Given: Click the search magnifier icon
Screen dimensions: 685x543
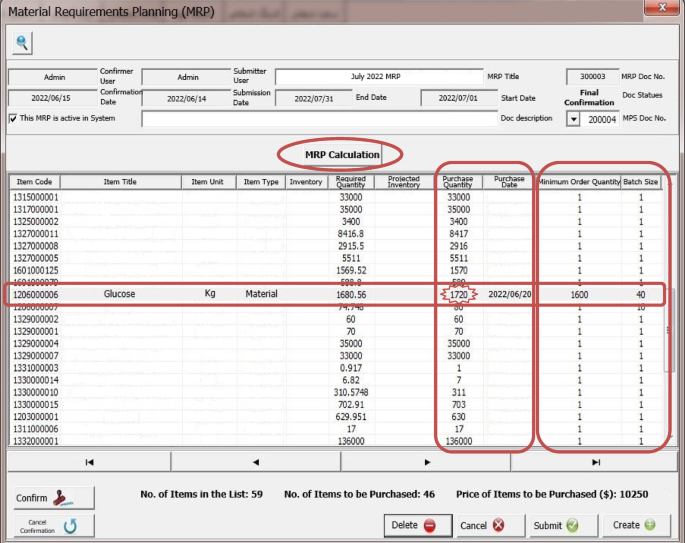Looking at the screenshot, I should coord(22,42).
